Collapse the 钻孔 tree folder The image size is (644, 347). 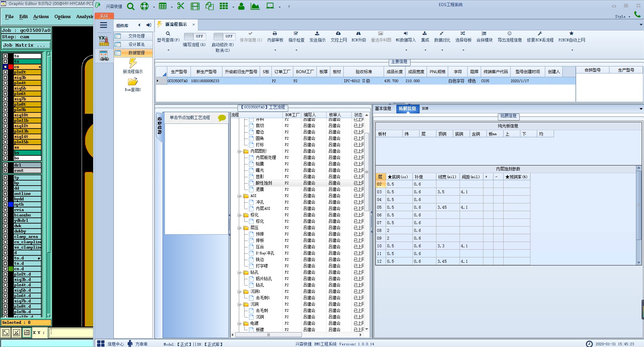(x=239, y=272)
